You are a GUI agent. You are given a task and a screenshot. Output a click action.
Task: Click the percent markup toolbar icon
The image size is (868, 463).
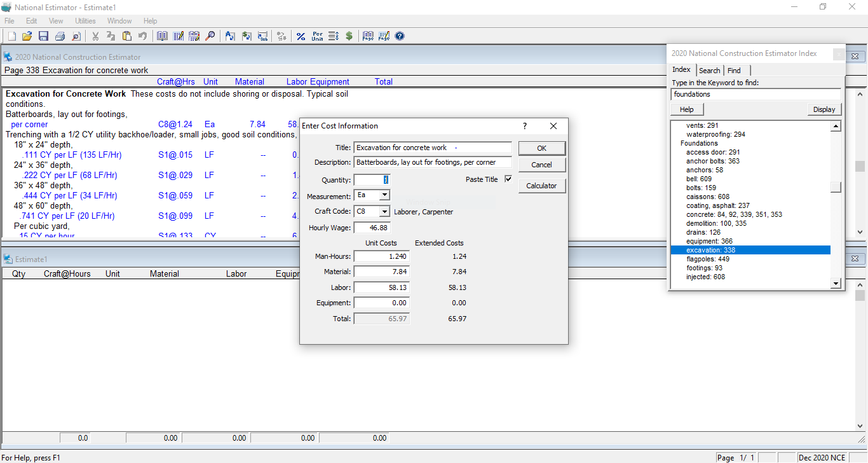tap(301, 36)
